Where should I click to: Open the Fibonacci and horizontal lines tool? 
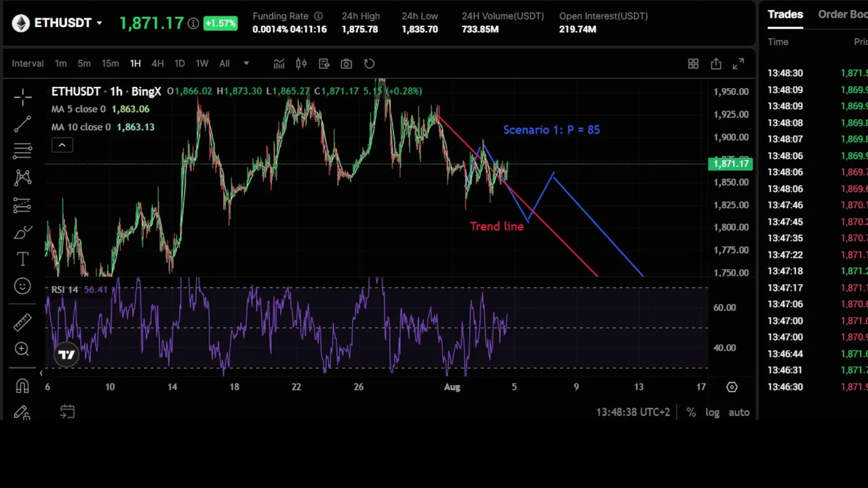click(x=22, y=150)
